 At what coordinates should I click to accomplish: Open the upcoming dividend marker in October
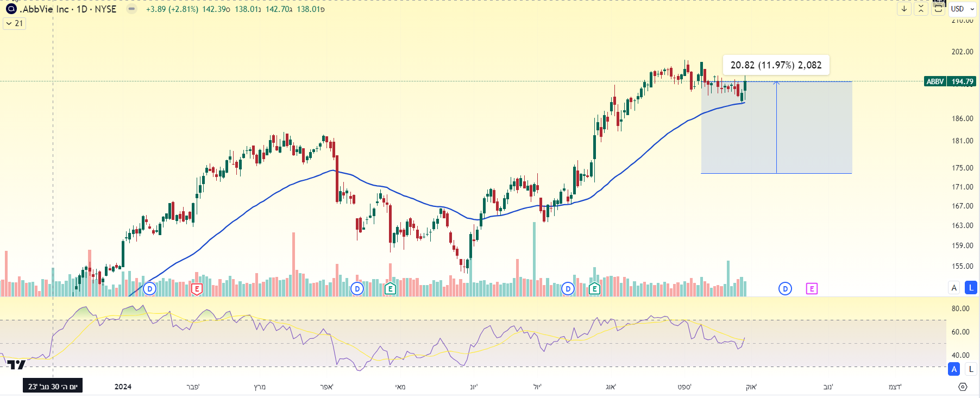coord(785,289)
